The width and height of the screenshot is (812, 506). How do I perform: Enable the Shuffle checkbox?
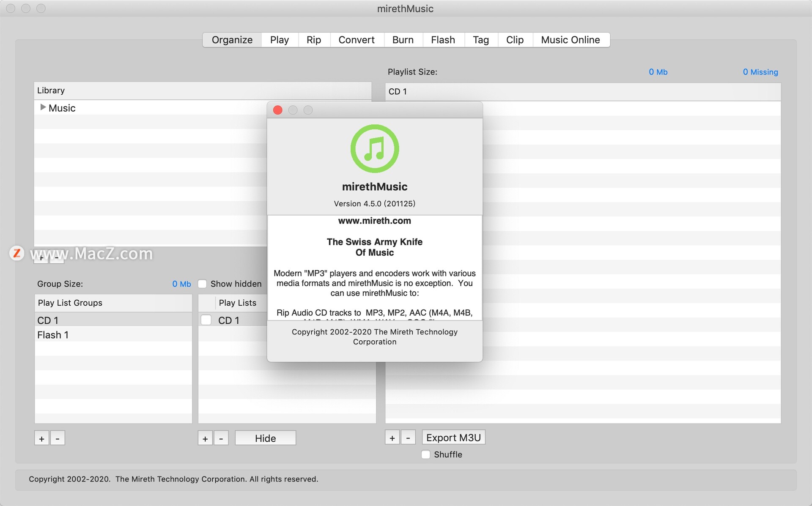[426, 454]
